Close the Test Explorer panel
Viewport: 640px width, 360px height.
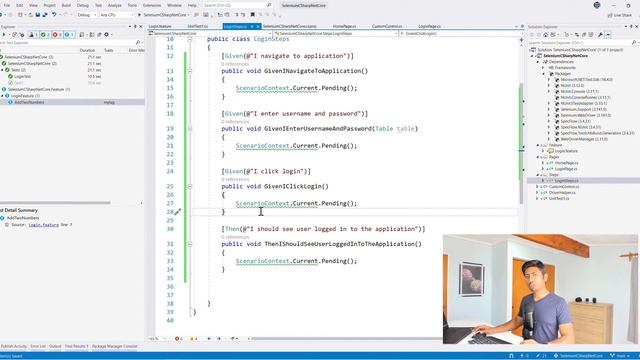[x=141, y=27]
